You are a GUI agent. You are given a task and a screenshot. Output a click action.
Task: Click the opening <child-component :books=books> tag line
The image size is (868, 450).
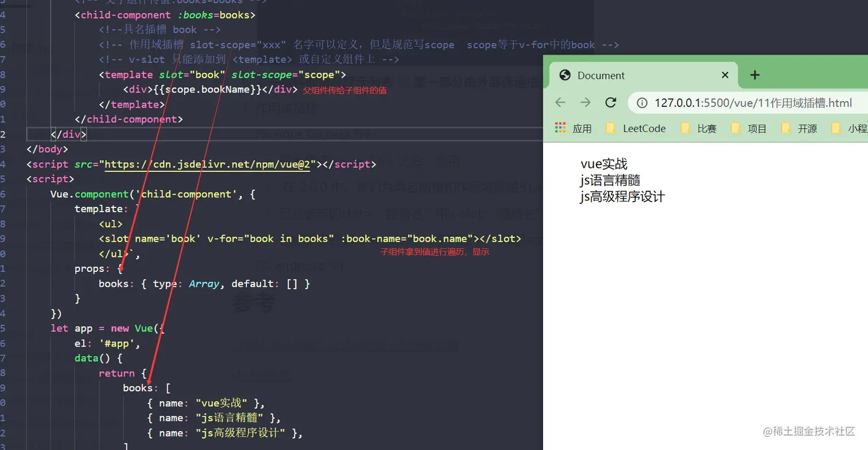coord(165,15)
